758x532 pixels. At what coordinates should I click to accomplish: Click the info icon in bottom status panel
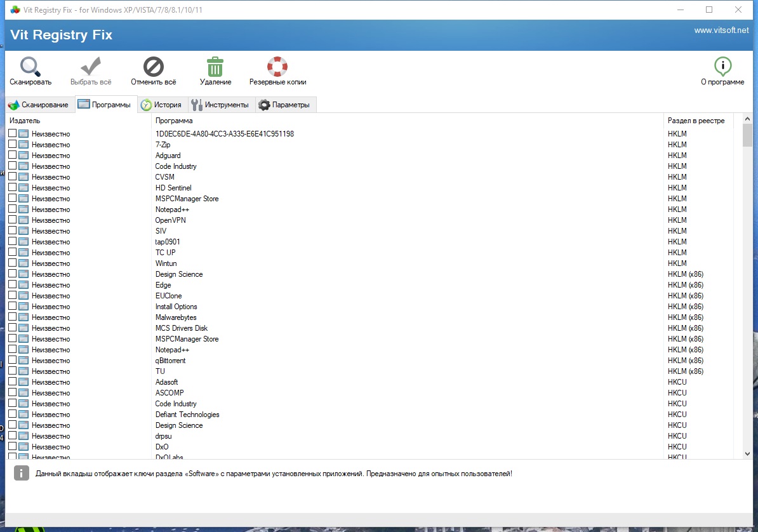click(x=22, y=473)
